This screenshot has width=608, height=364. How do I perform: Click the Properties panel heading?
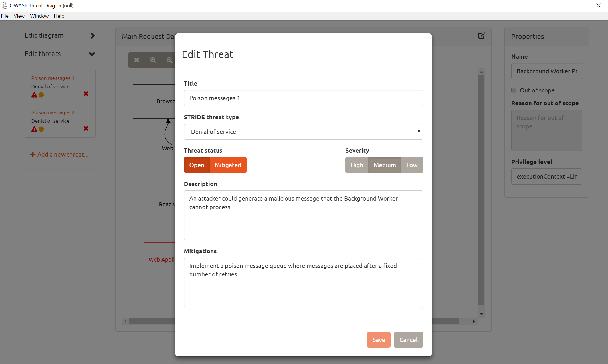(527, 37)
